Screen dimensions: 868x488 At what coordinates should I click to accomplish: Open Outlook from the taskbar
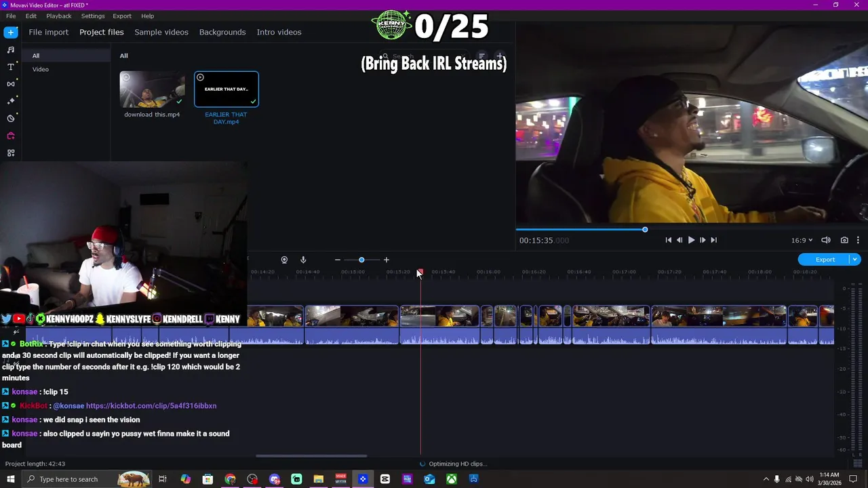coord(429,479)
